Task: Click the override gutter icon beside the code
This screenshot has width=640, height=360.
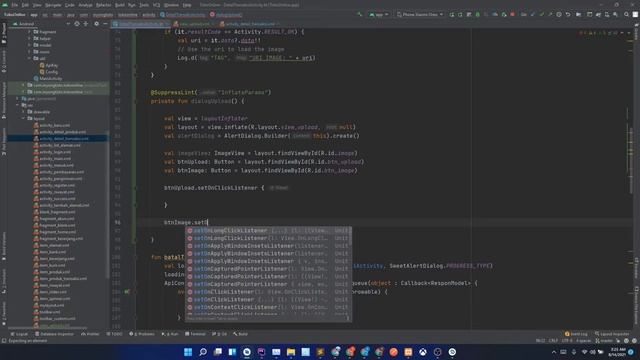Action: tap(127, 291)
